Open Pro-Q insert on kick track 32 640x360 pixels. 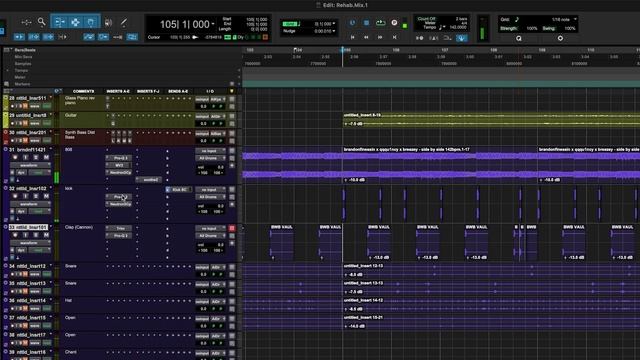(x=119, y=197)
